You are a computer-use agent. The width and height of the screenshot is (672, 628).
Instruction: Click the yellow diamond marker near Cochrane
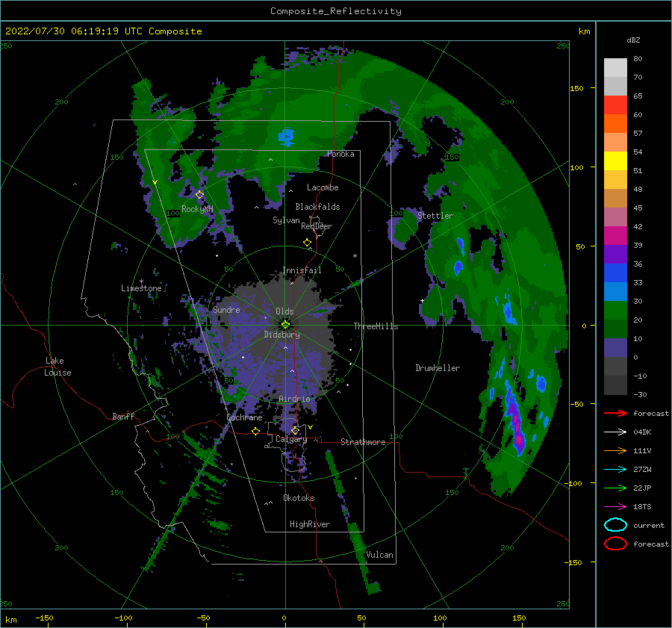click(256, 432)
